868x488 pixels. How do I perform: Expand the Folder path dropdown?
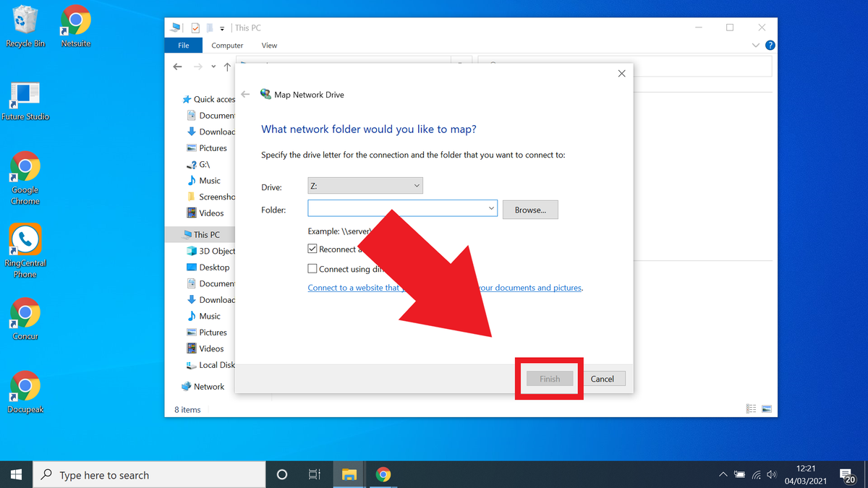(493, 207)
